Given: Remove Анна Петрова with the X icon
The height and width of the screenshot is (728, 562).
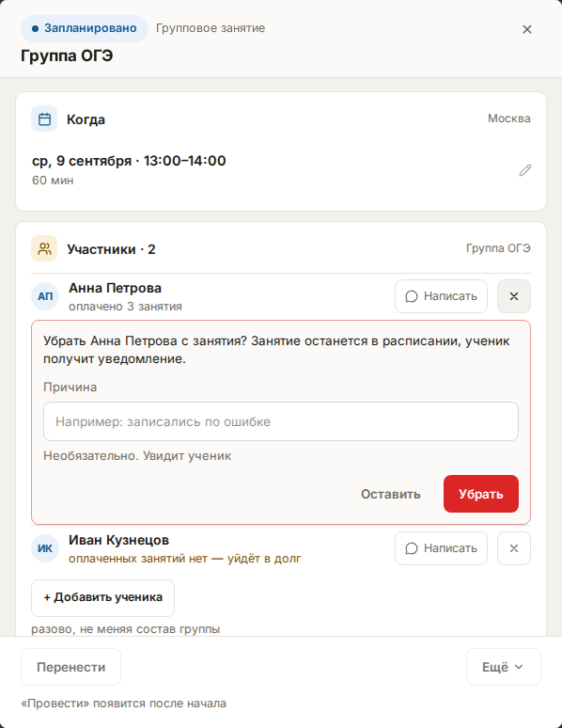Looking at the screenshot, I should [x=514, y=296].
